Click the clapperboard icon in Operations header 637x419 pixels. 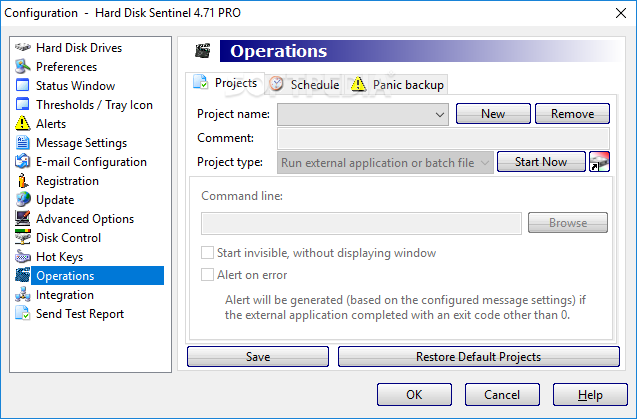[203, 51]
